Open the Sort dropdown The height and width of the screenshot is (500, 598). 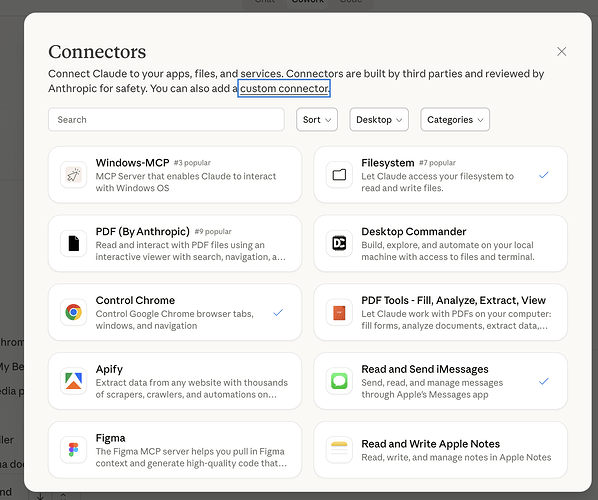click(x=317, y=120)
